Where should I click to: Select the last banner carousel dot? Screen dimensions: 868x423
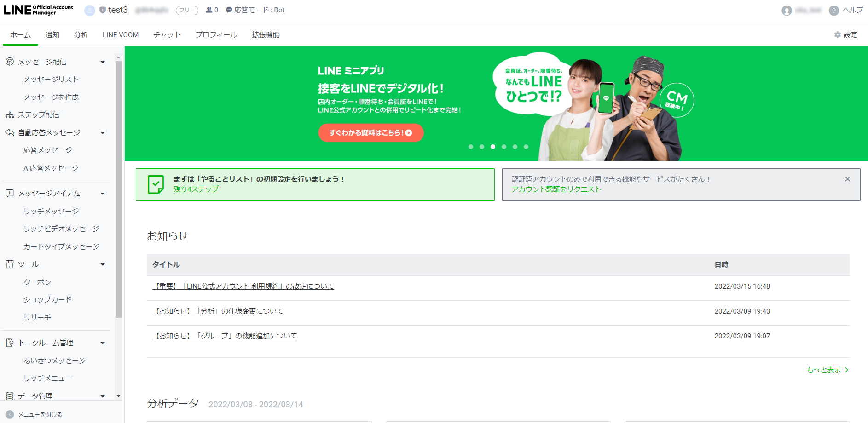point(526,147)
